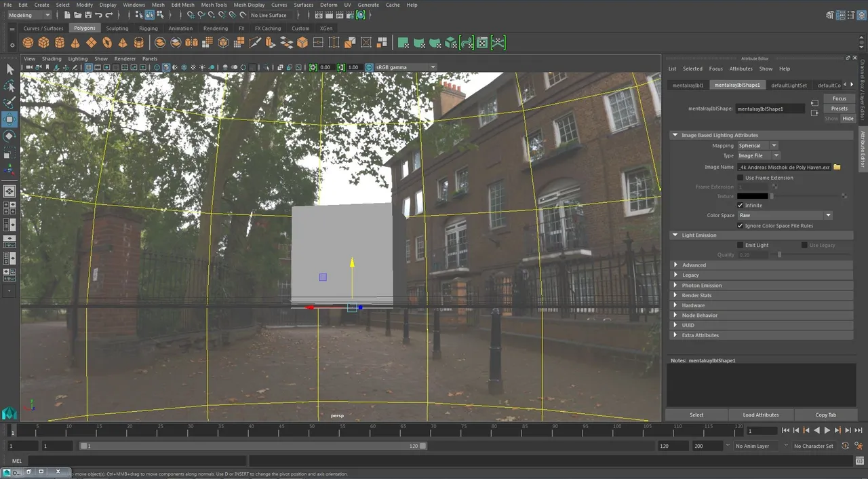
Task: Click the Redo arrow icon
Action: [109, 15]
